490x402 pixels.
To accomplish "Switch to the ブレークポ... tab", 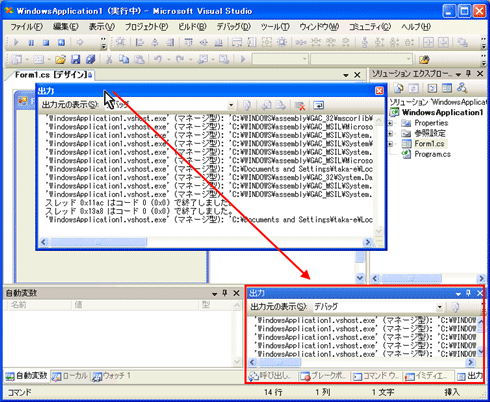I will click(x=324, y=376).
